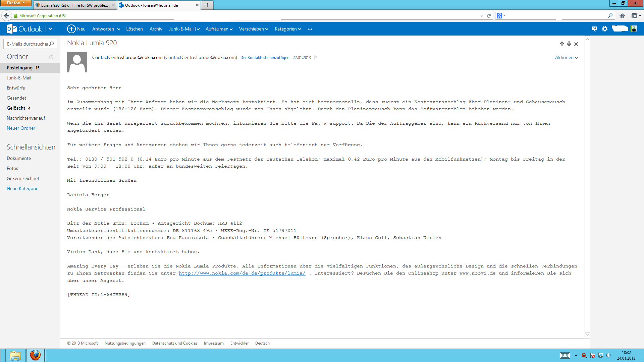Viewport: 644px width, 362px height.
Task: Open the Verschieben dropdown
Action: tap(253, 29)
